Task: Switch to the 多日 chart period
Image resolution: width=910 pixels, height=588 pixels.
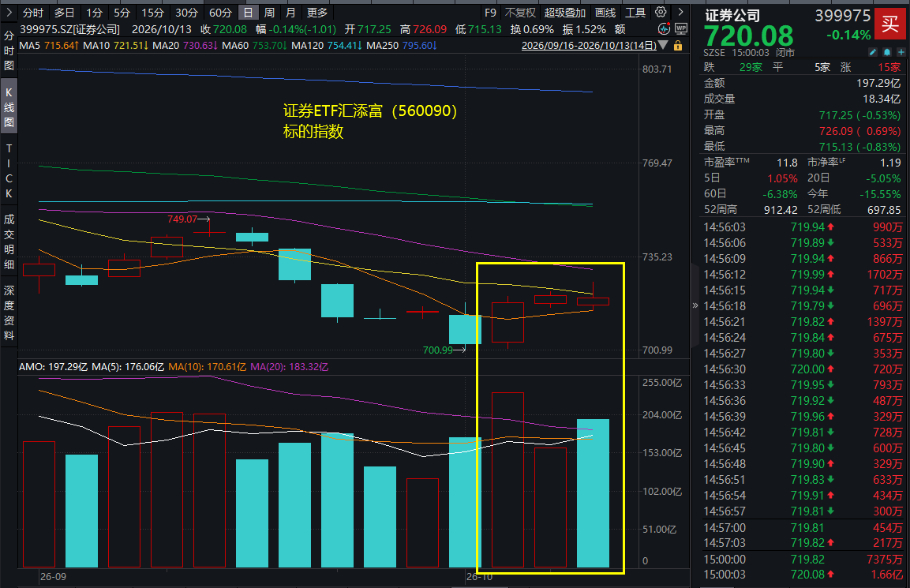Action: coord(64,12)
